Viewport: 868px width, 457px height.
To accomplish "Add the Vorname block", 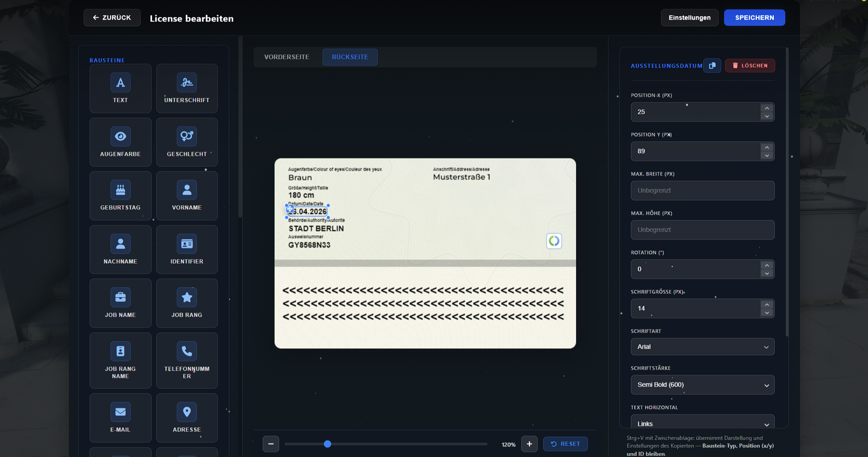I will [187, 196].
